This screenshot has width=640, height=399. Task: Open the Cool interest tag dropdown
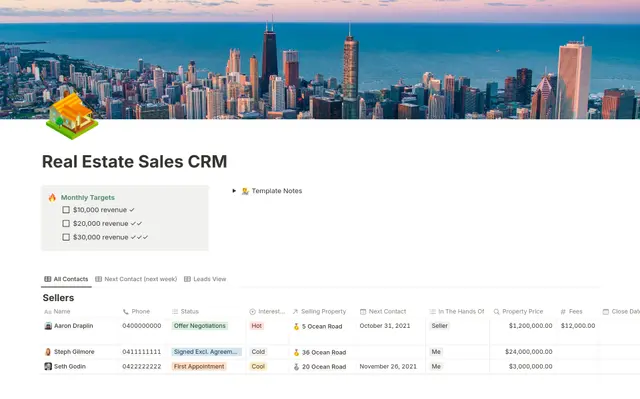pos(258,366)
